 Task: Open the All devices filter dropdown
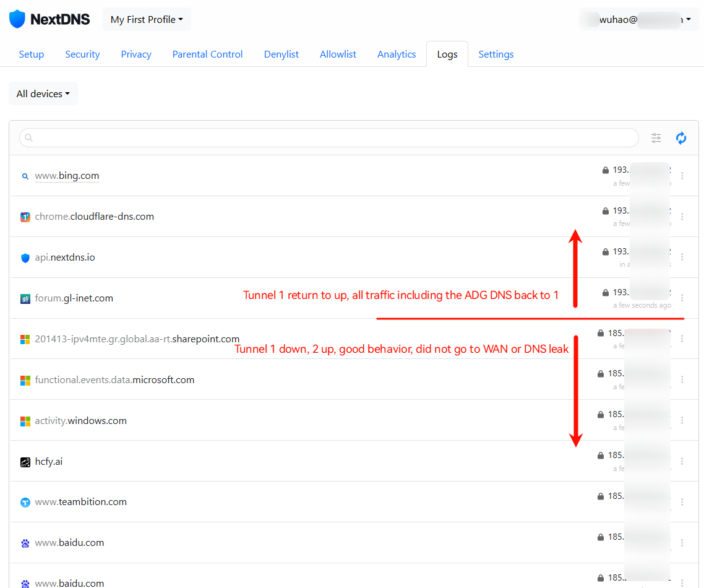[43, 94]
